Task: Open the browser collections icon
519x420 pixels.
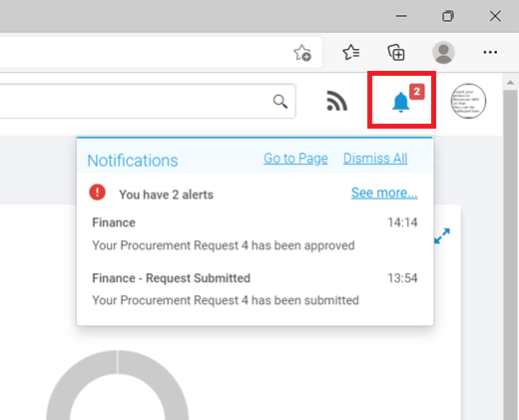Action: pos(396,52)
